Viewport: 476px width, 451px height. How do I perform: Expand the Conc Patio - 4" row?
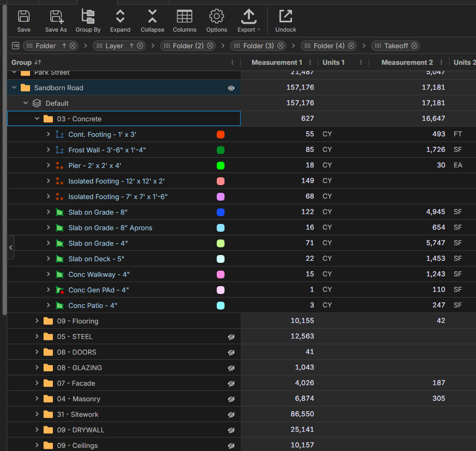coord(48,305)
